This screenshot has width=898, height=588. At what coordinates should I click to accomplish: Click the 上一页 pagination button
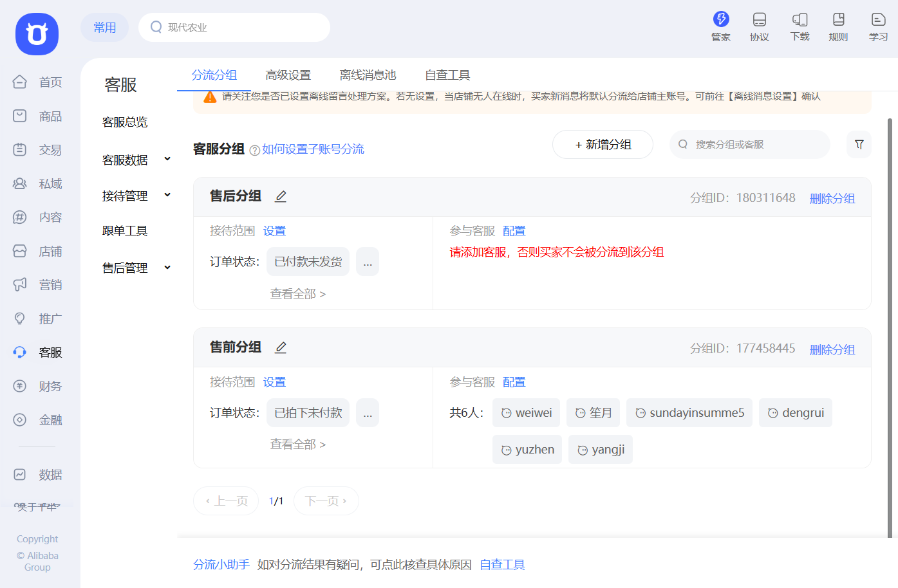(226, 501)
